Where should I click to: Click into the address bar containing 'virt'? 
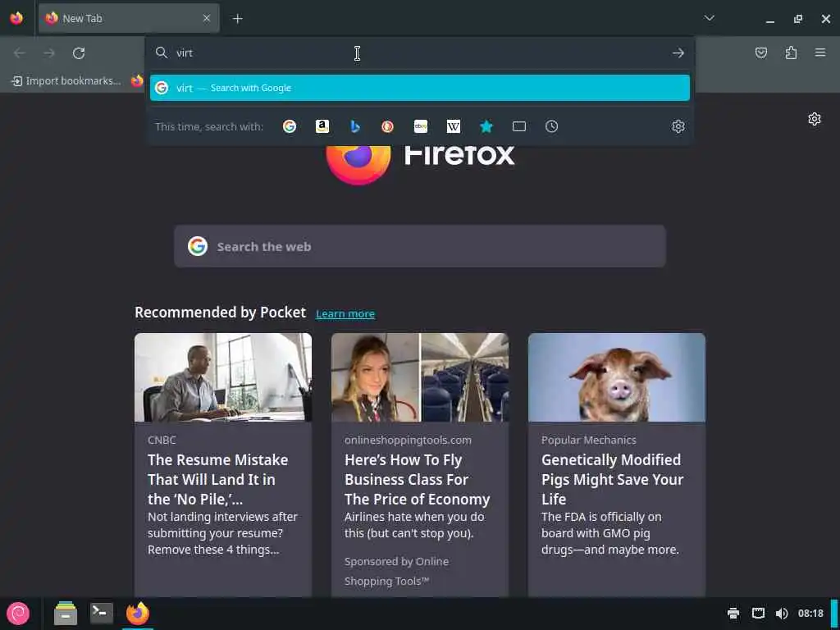point(420,53)
